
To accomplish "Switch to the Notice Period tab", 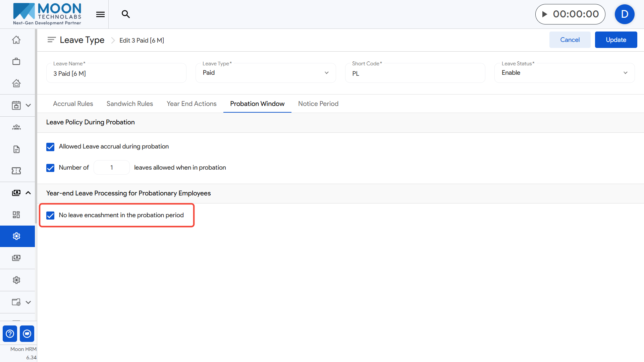I will tap(318, 104).
